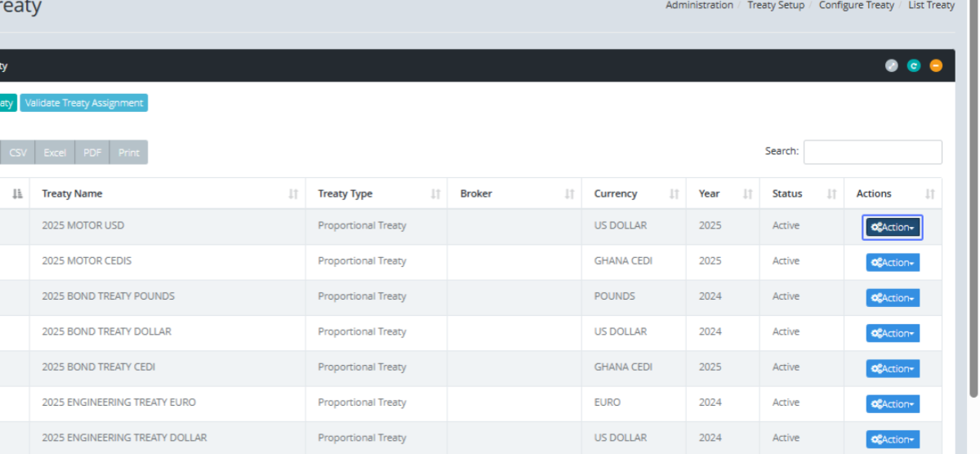Screen dimensions: 980x454
Task: Sort table by Treaty Name column
Action: pyautogui.click(x=293, y=194)
